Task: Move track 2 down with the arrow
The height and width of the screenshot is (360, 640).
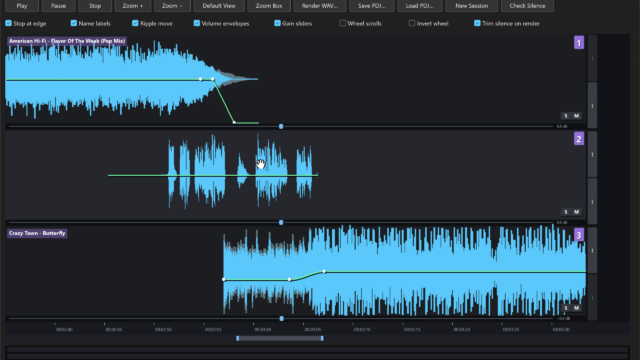Action: click(x=592, y=201)
